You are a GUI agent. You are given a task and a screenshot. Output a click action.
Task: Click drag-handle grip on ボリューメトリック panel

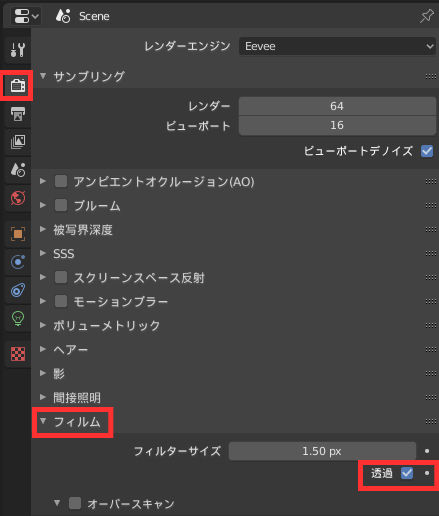tap(431, 325)
